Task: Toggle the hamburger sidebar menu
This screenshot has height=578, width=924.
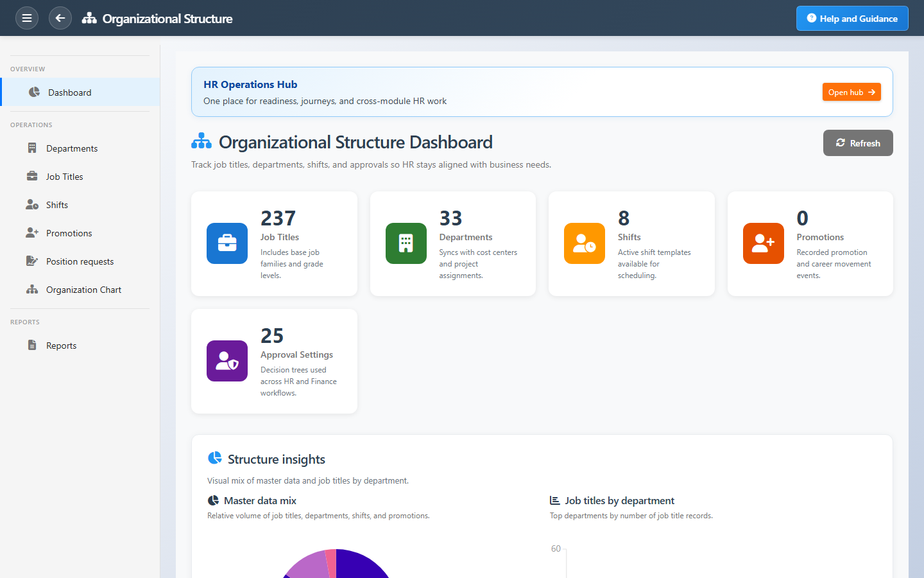Action: point(27,18)
